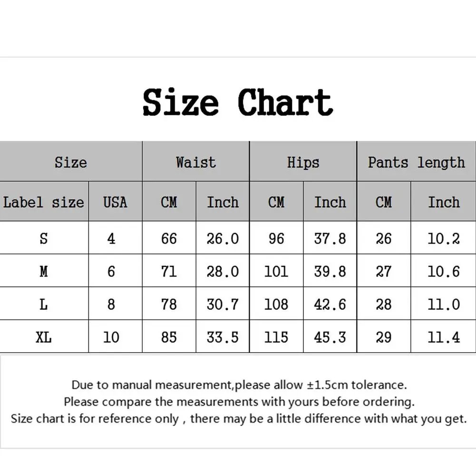Click pants length 29 CM cell
The image size is (476, 476).
384,337
